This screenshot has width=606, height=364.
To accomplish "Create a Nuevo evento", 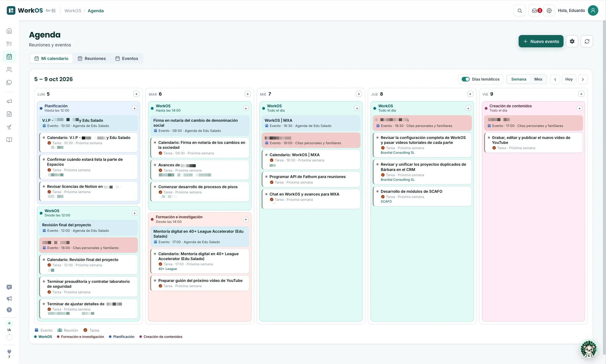I will tap(541, 41).
